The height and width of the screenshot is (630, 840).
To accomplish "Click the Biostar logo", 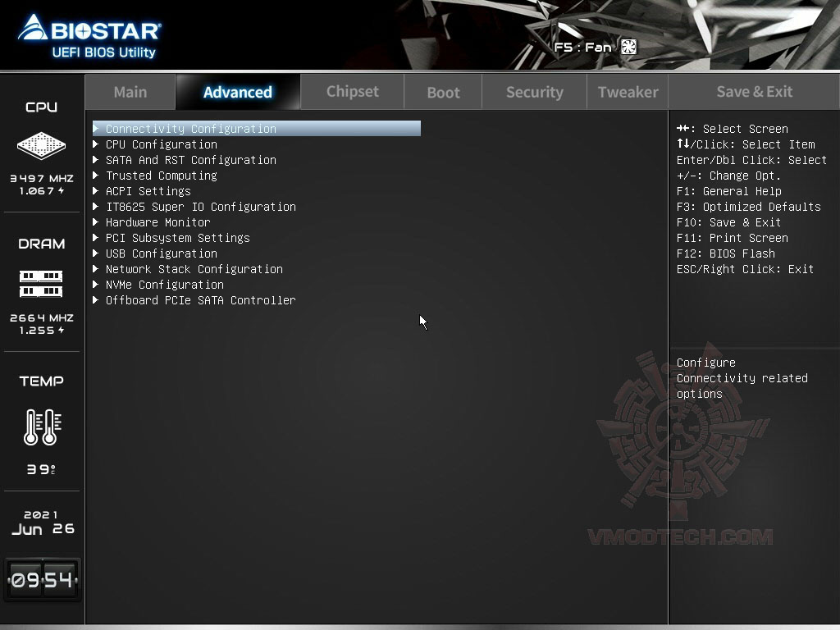I will click(x=89, y=28).
